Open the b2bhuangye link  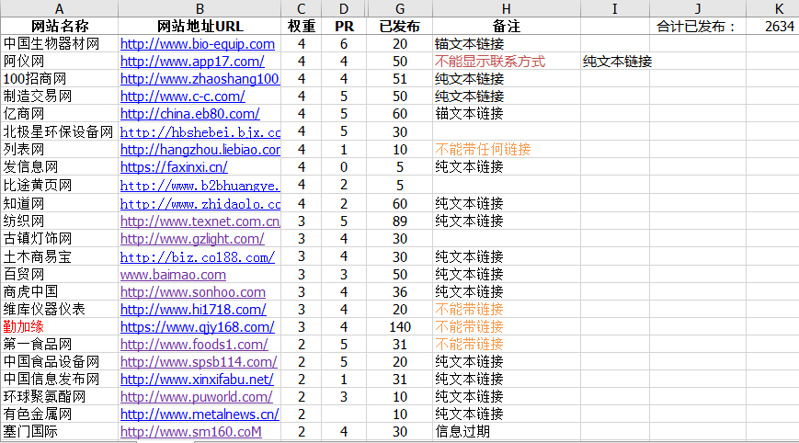(200, 186)
